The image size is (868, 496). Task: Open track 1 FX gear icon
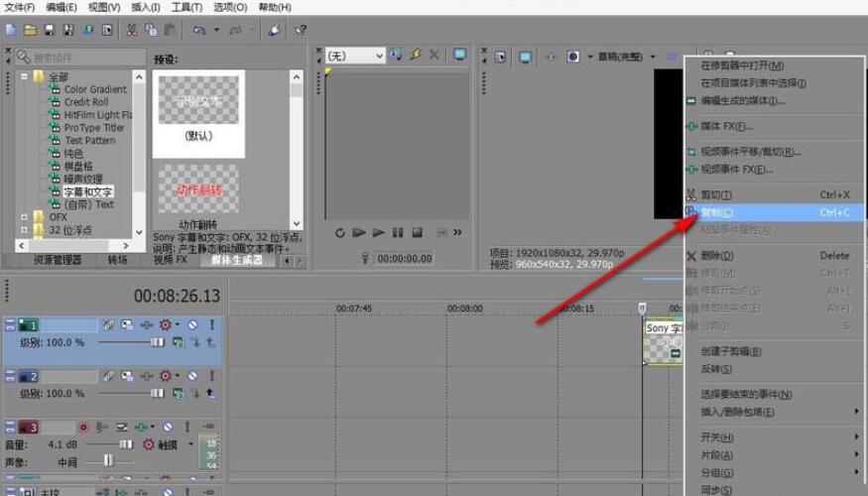[x=165, y=325]
